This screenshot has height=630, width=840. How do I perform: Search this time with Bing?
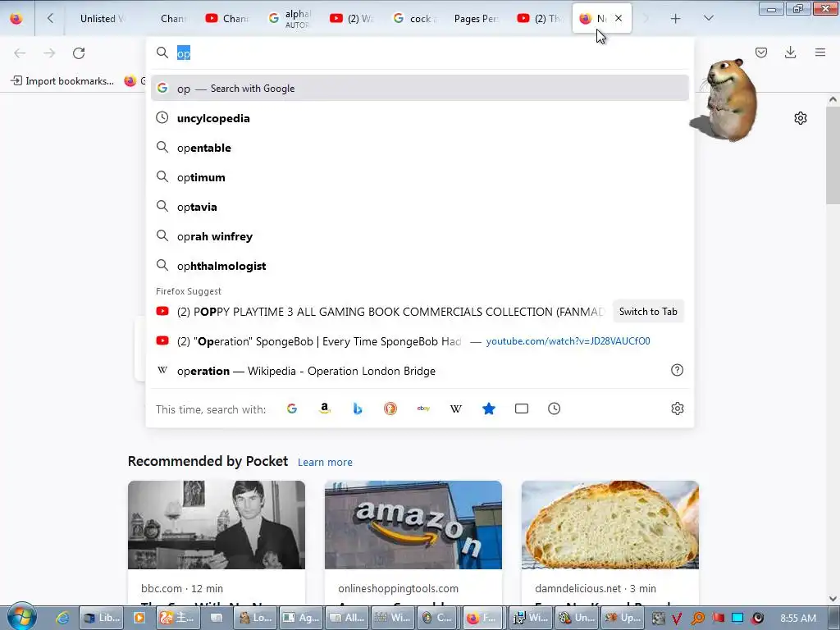(358, 409)
